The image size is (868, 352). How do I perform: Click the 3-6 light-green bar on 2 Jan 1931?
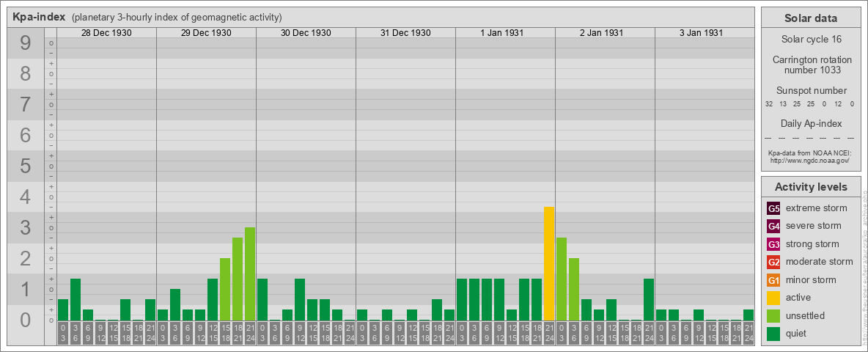(573, 290)
